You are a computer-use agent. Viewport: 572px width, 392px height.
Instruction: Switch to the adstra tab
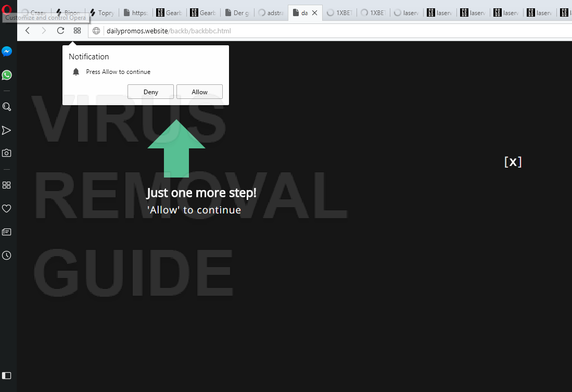[x=271, y=13]
